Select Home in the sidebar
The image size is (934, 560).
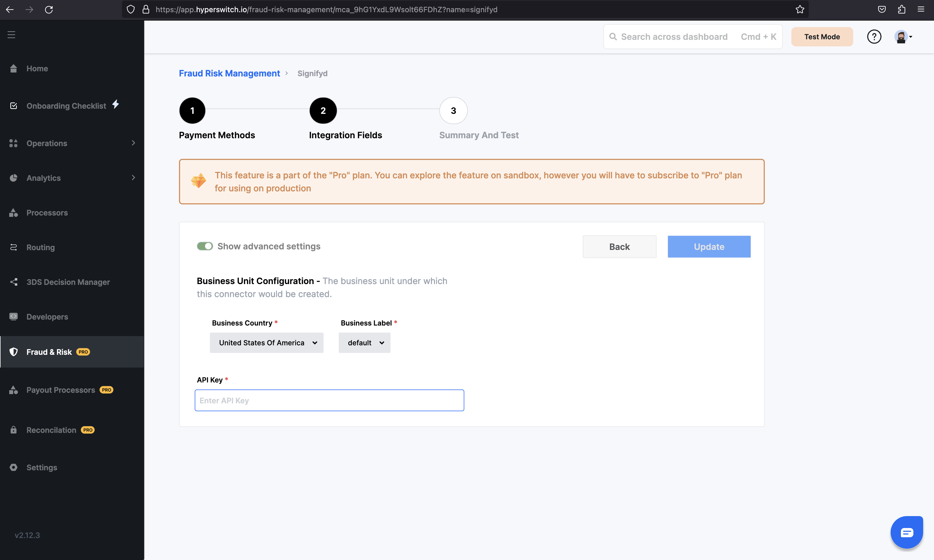37,68
